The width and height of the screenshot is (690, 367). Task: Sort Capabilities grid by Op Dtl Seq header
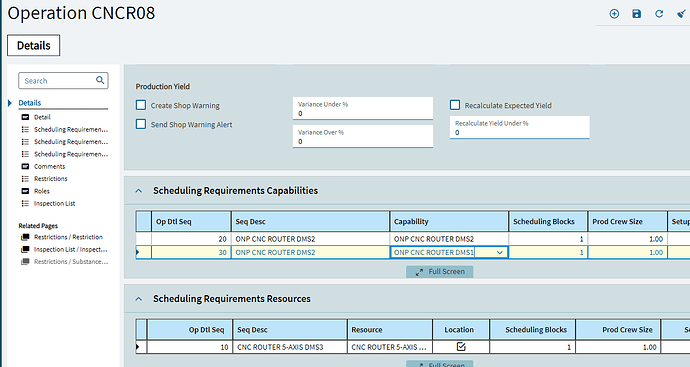191,221
